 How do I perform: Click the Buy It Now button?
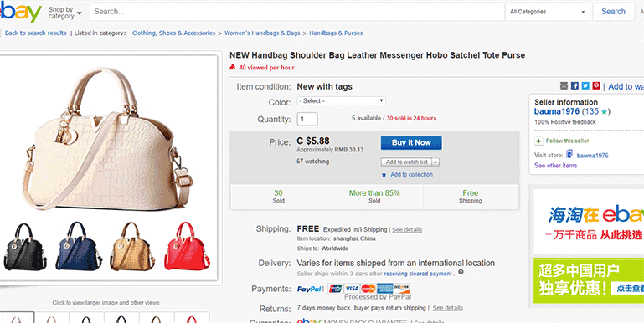tap(411, 142)
